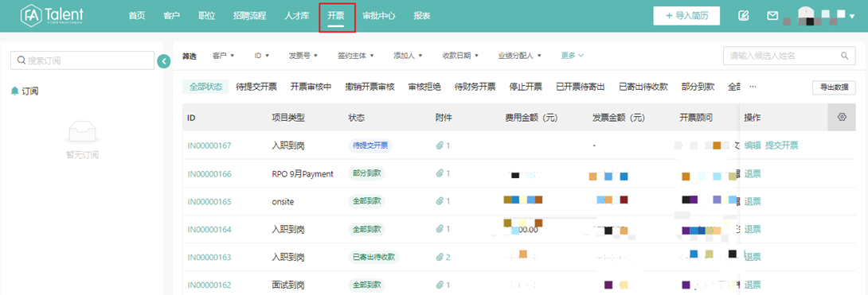Image resolution: width=868 pixels, height=295 pixels.
Task: Select the 已开票待寄出 status tab
Action: click(581, 87)
